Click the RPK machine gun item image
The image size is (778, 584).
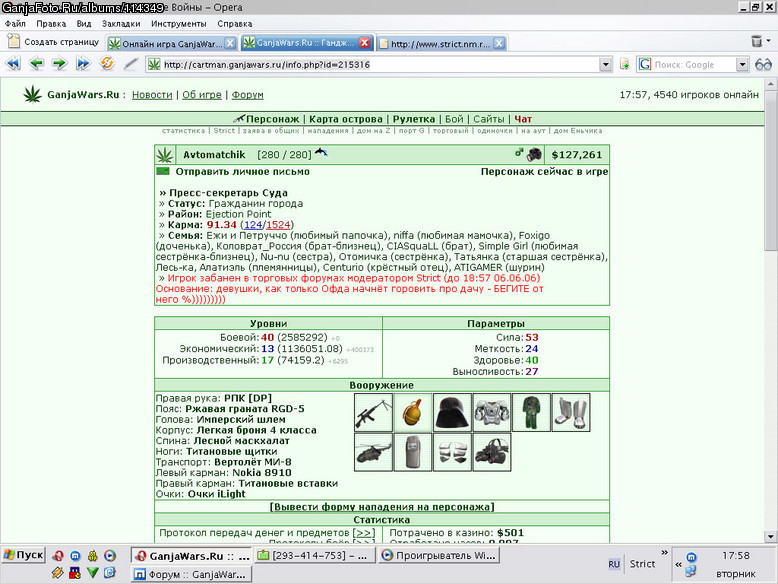[373, 413]
